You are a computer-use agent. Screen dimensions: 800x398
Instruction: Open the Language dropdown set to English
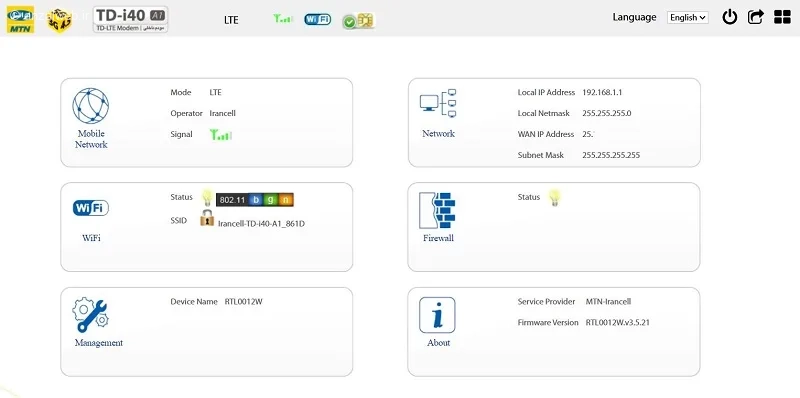tap(688, 17)
